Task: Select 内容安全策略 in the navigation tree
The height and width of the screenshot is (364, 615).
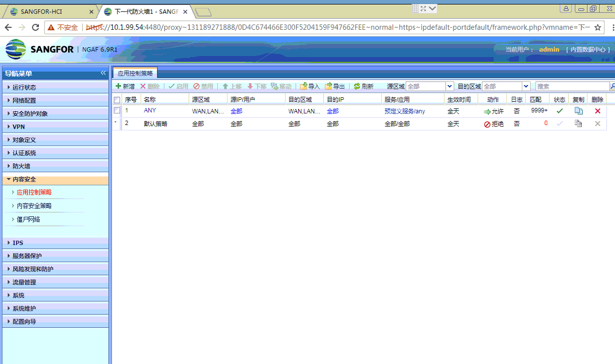Action: point(34,206)
